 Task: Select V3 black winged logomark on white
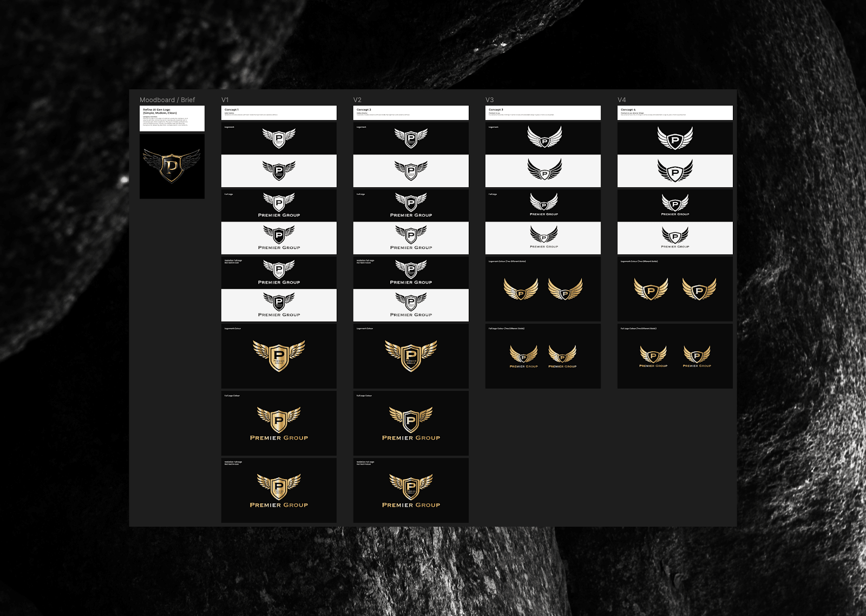(544, 169)
